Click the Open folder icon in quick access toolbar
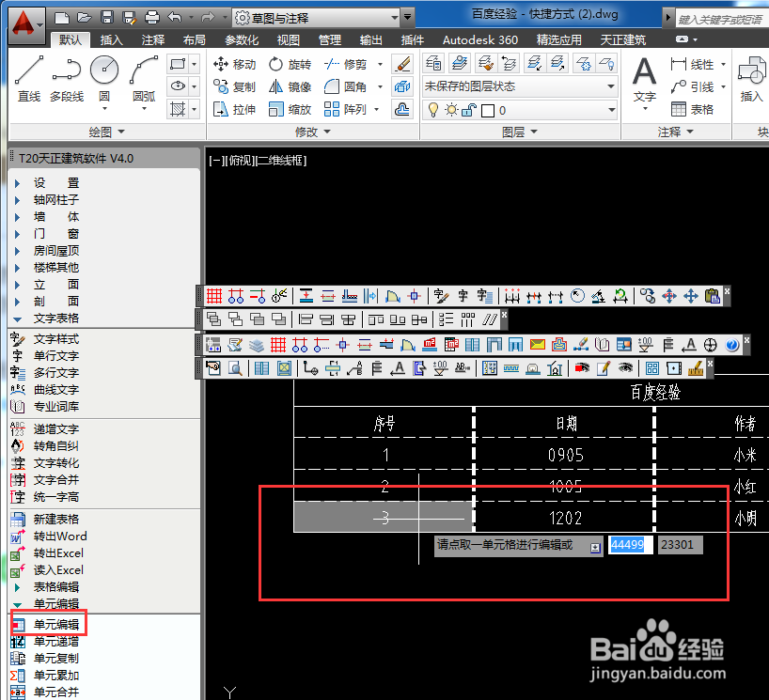The image size is (769, 700). pos(85,18)
